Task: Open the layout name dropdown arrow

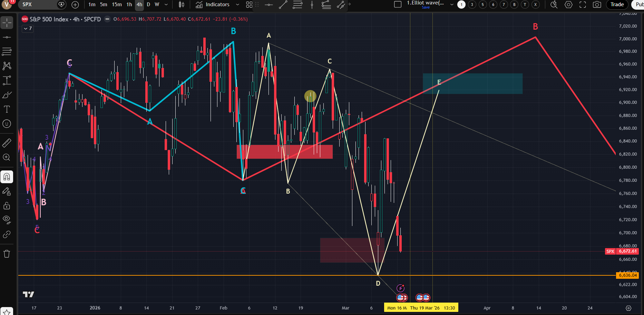Action: [x=452, y=4]
